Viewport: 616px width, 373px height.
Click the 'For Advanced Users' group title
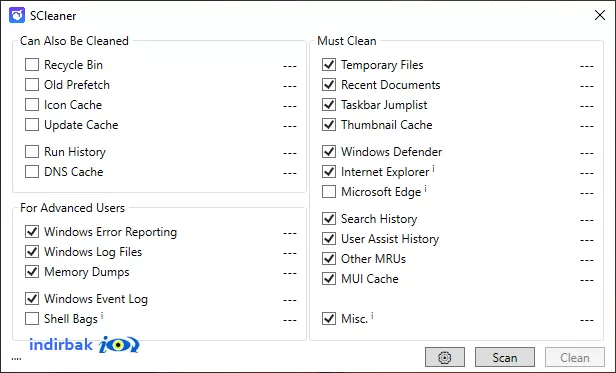72,208
